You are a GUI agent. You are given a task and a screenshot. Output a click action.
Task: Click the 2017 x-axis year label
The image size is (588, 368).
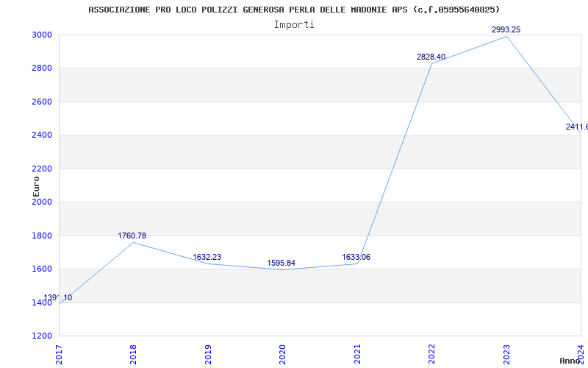(x=59, y=355)
